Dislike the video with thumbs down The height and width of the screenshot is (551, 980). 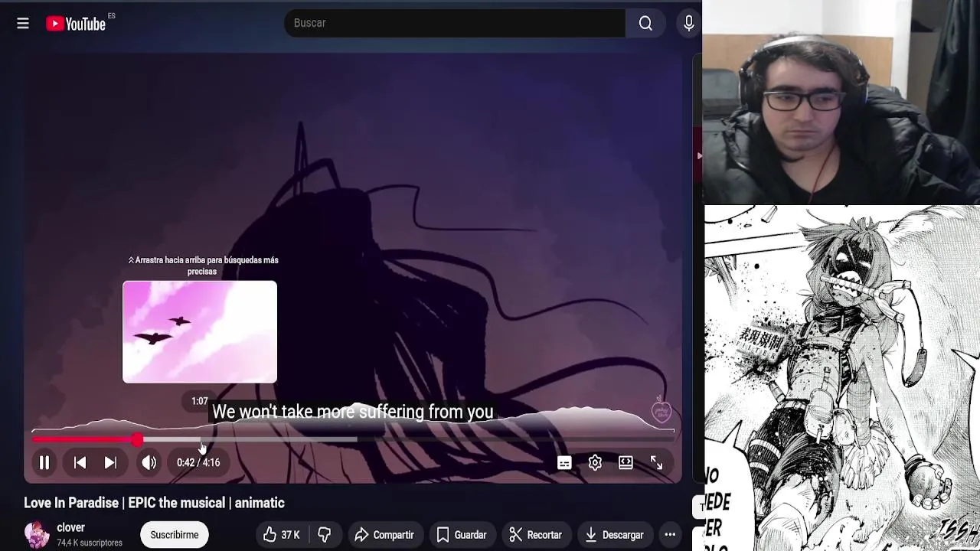click(324, 535)
